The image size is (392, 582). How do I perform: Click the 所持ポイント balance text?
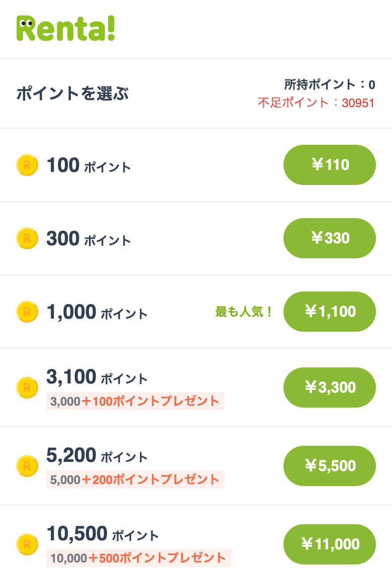coord(329,84)
